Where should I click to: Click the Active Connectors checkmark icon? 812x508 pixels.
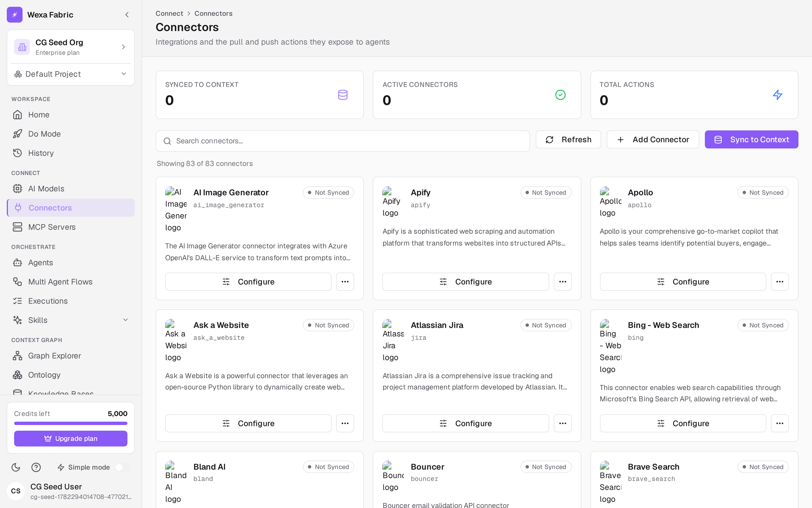click(560, 95)
